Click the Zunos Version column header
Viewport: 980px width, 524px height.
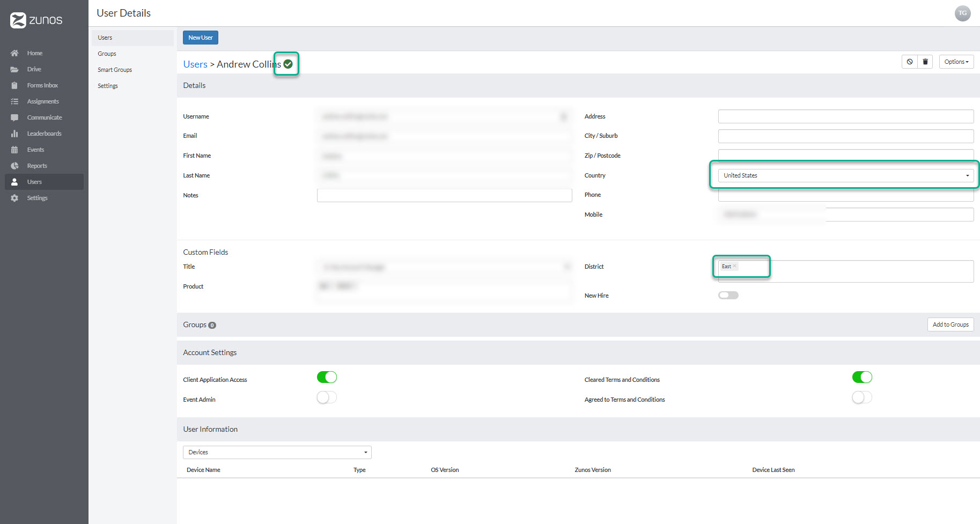[593, 470]
